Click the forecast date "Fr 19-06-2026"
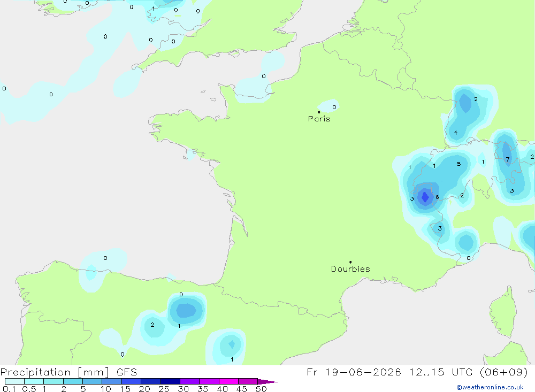Viewport: 535px width, 392px height. click(354, 372)
